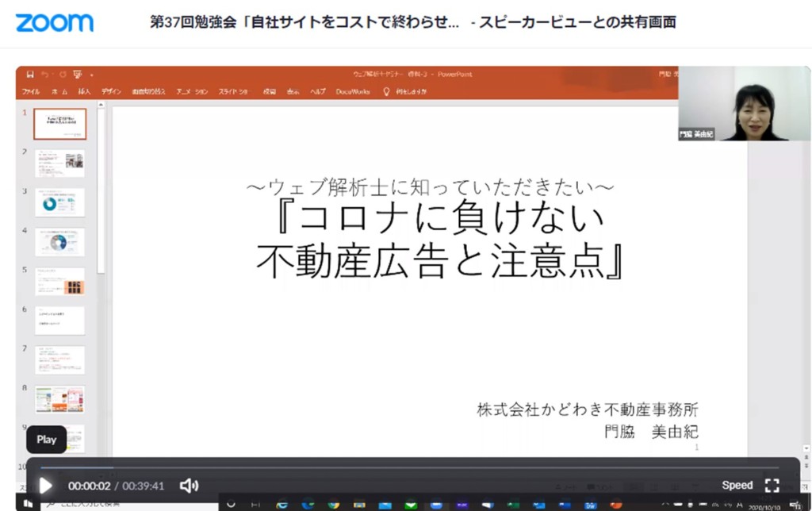Select slide 8 thumbnail in the panel
The image size is (812, 511).
pyautogui.click(x=59, y=399)
